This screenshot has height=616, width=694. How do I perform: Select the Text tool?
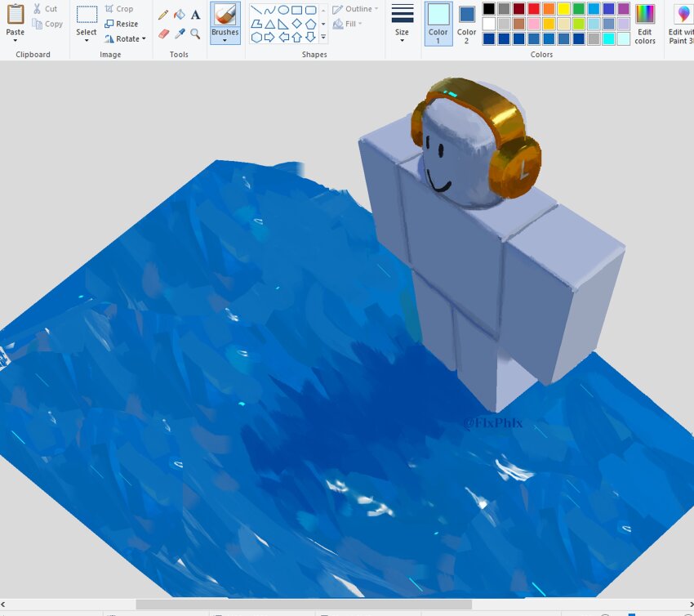[x=195, y=14]
